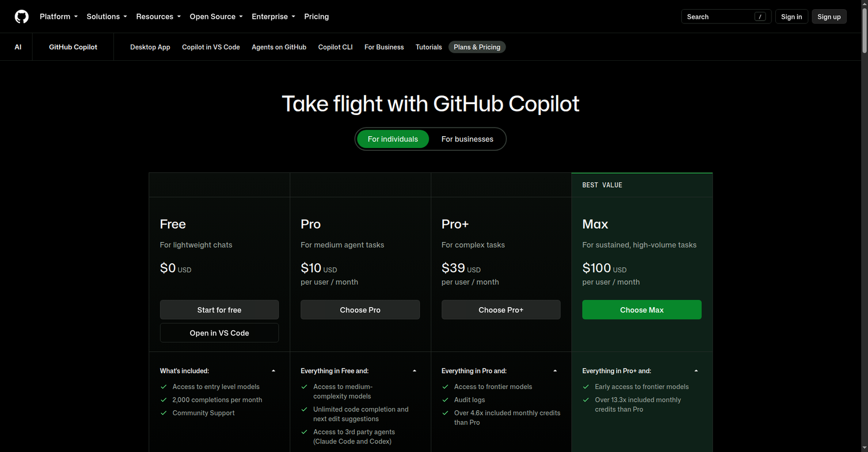Expand the Platform menu
Image resolution: width=868 pixels, height=452 pixels.
pyautogui.click(x=59, y=17)
